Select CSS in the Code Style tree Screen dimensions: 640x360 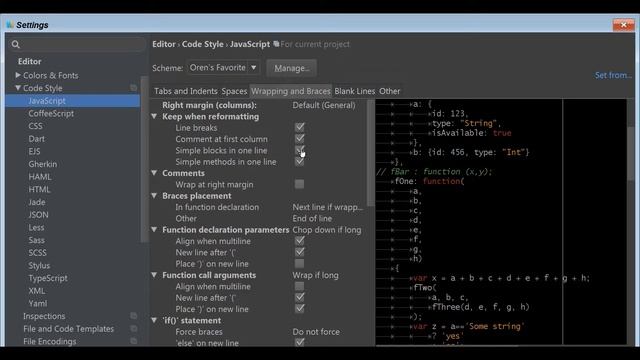[36, 126]
